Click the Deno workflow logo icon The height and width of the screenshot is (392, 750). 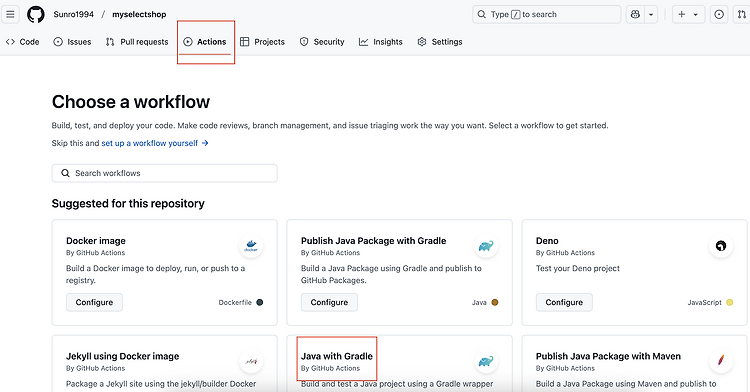(721, 246)
